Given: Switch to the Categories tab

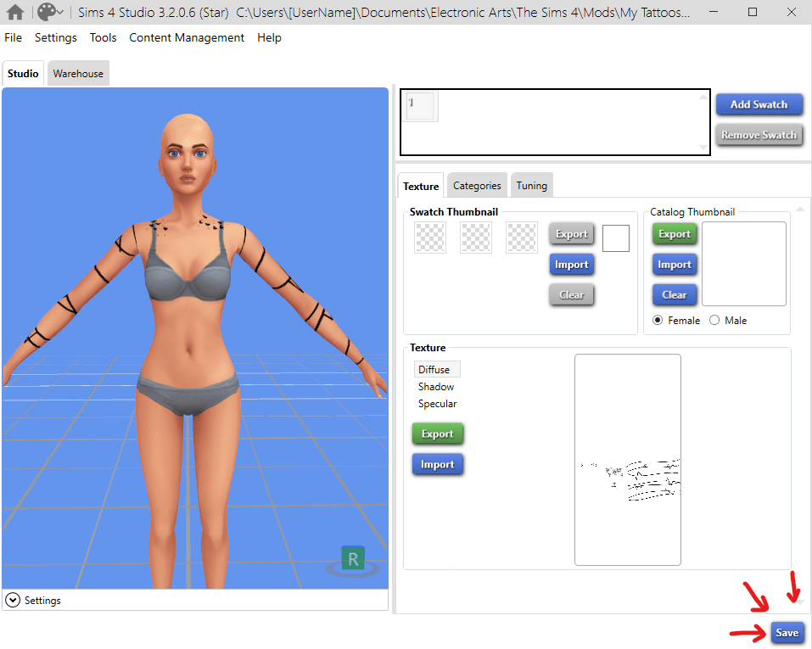Looking at the screenshot, I should pyautogui.click(x=477, y=186).
